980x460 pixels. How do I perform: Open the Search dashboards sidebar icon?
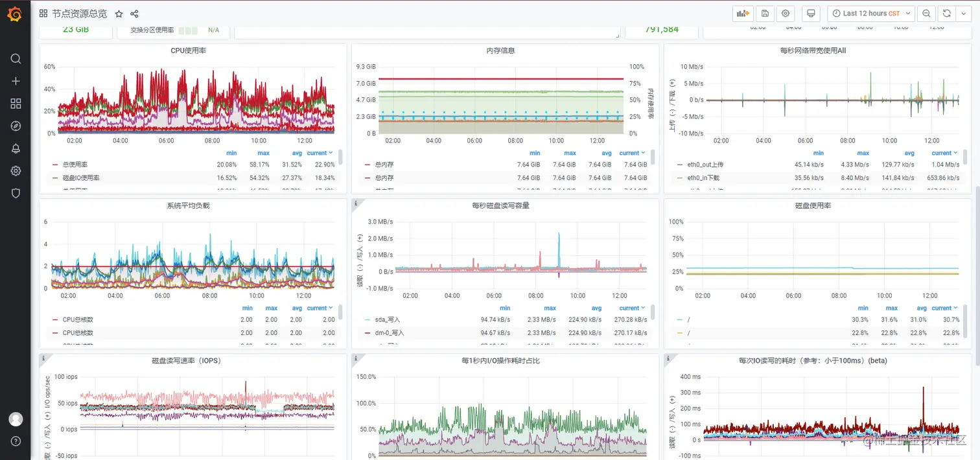click(x=16, y=59)
